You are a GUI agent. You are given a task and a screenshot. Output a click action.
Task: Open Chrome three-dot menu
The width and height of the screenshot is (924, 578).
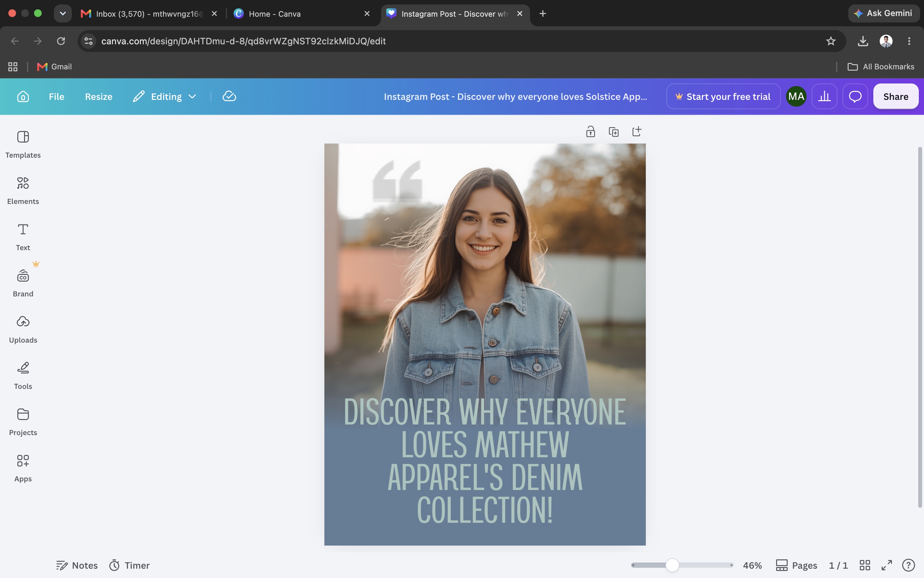[x=909, y=41]
